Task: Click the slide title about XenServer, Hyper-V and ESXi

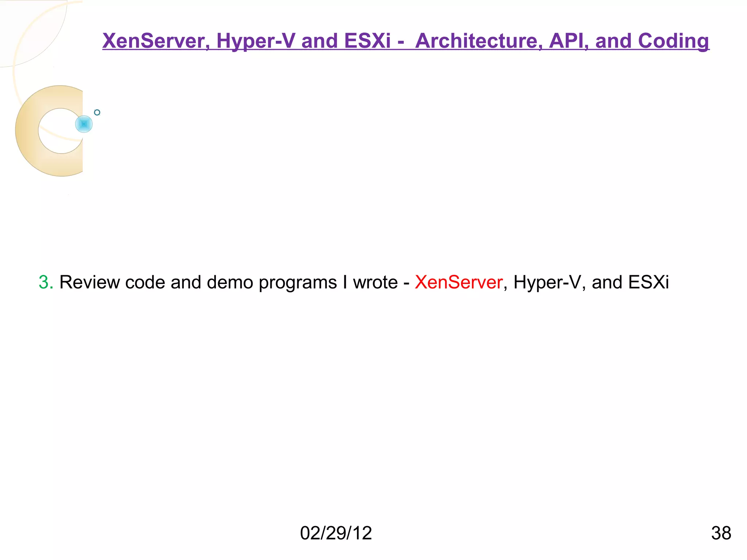Action: (x=406, y=41)
